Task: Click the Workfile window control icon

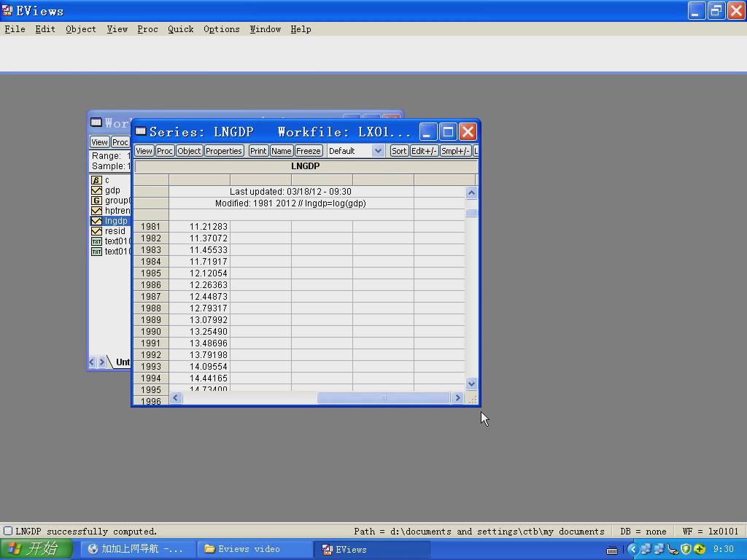Action: pos(96,122)
